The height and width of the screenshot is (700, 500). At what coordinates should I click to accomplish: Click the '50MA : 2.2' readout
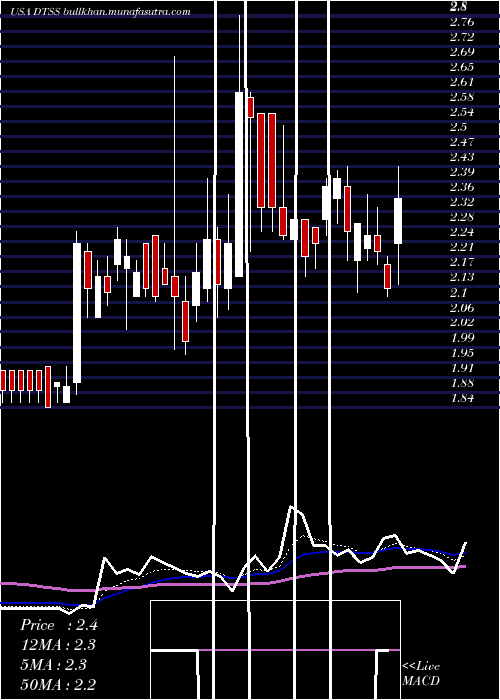58,685
